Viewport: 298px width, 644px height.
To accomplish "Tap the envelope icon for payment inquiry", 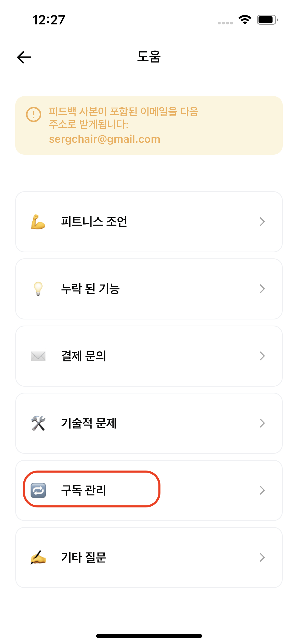I will pyautogui.click(x=38, y=356).
